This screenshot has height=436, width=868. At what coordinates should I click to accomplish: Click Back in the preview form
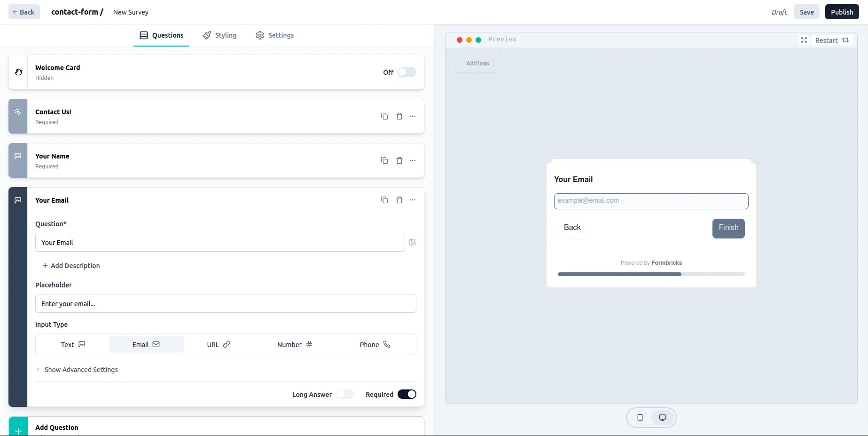[572, 228]
